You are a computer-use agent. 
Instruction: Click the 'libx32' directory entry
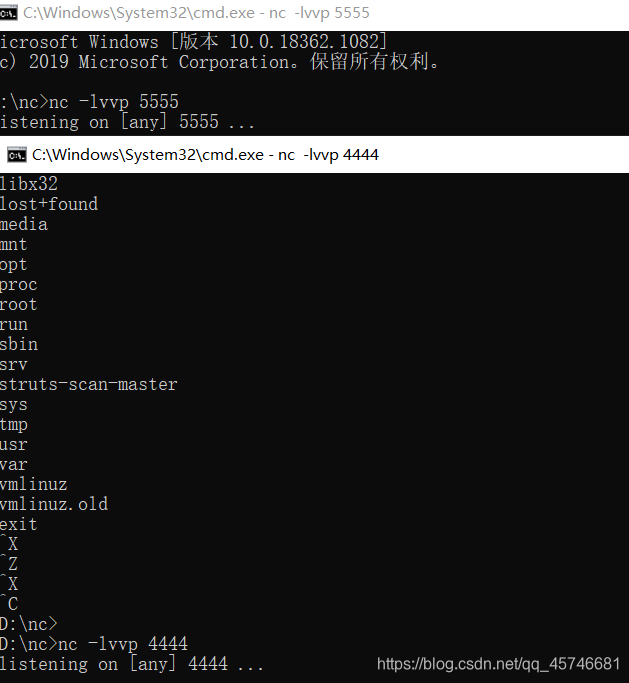click(x=29, y=184)
